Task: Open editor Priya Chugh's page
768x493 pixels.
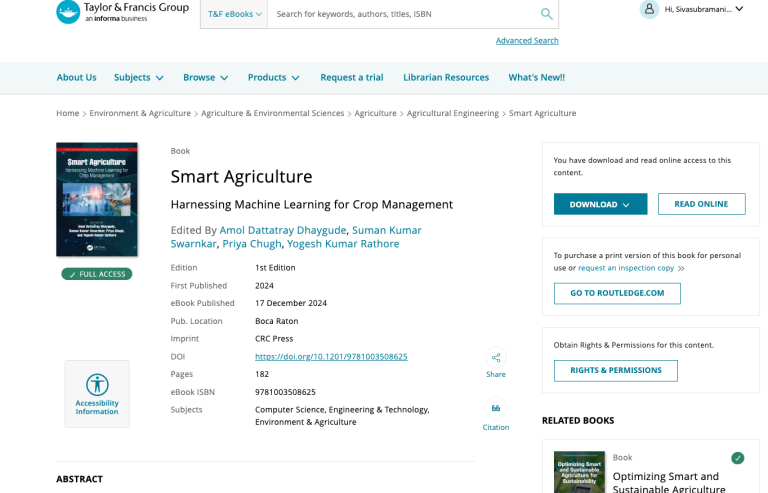Action: click(252, 244)
